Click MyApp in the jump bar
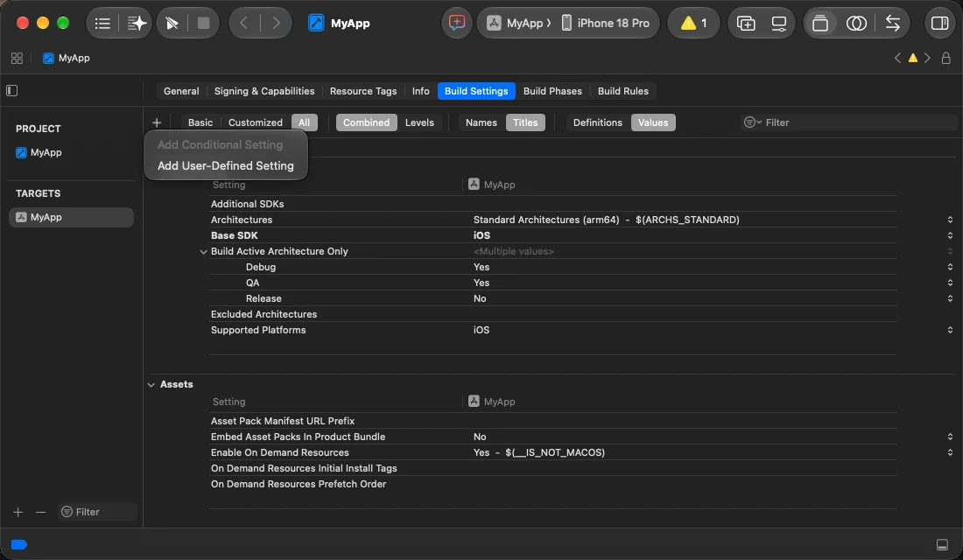This screenshot has width=963, height=560. [x=67, y=59]
